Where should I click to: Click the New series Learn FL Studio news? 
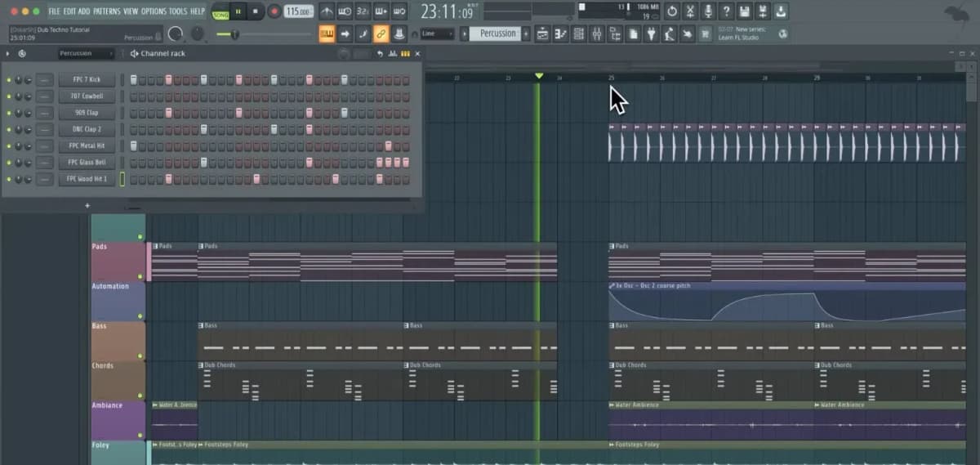(743, 34)
